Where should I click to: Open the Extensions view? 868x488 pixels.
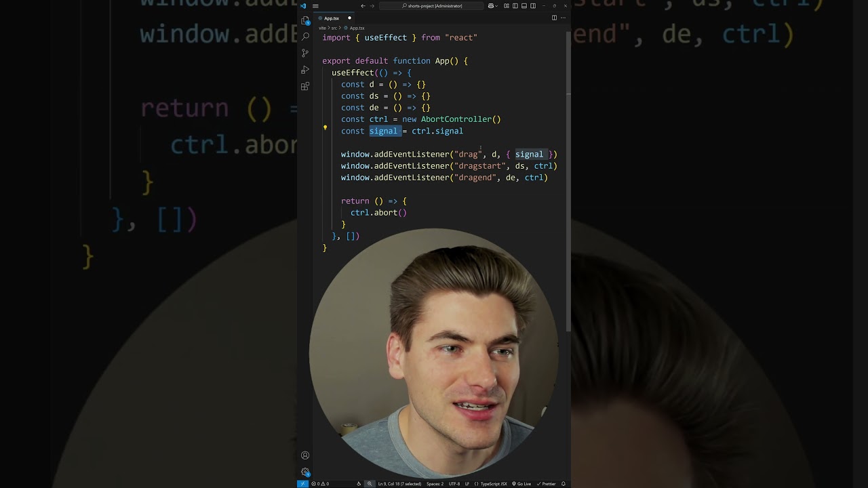pyautogui.click(x=305, y=86)
